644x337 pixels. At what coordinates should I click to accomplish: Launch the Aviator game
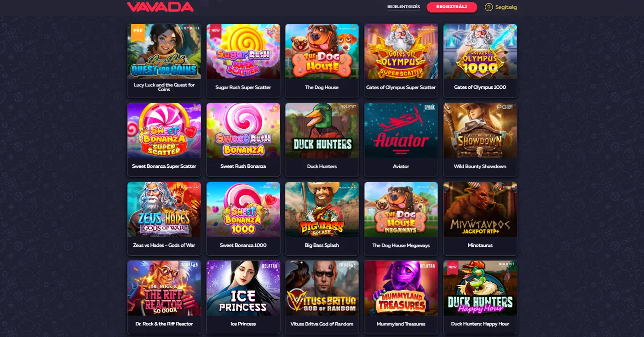click(x=401, y=140)
